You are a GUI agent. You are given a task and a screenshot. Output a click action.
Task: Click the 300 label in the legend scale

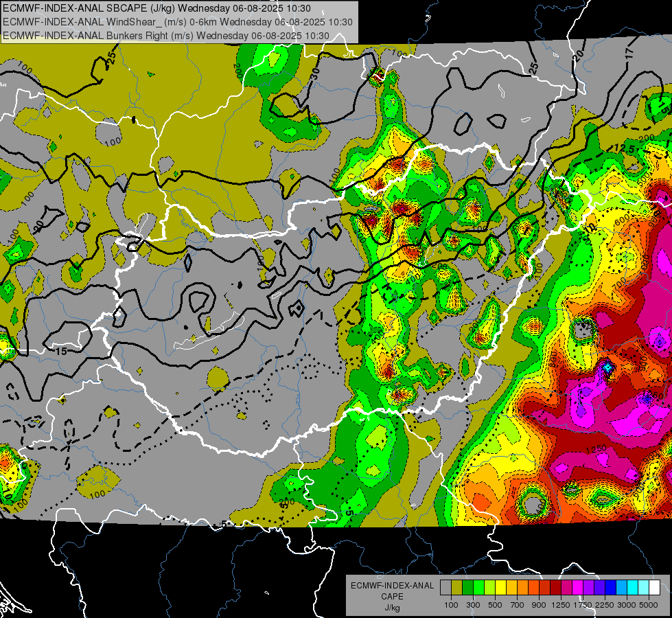coord(473,605)
